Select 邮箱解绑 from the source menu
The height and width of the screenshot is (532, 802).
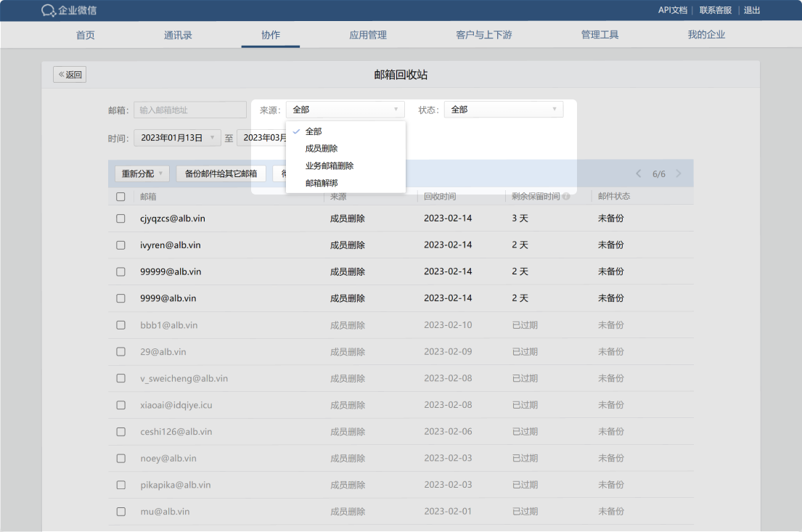(x=323, y=183)
